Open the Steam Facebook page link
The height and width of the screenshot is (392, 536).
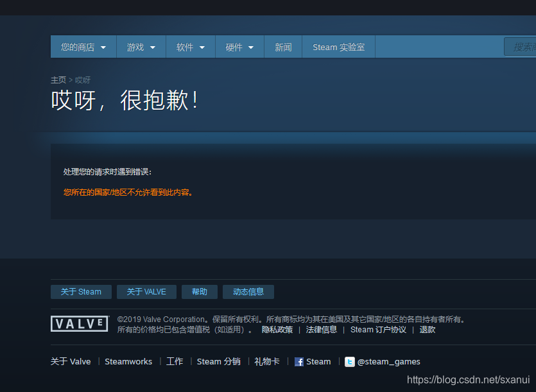click(318, 362)
